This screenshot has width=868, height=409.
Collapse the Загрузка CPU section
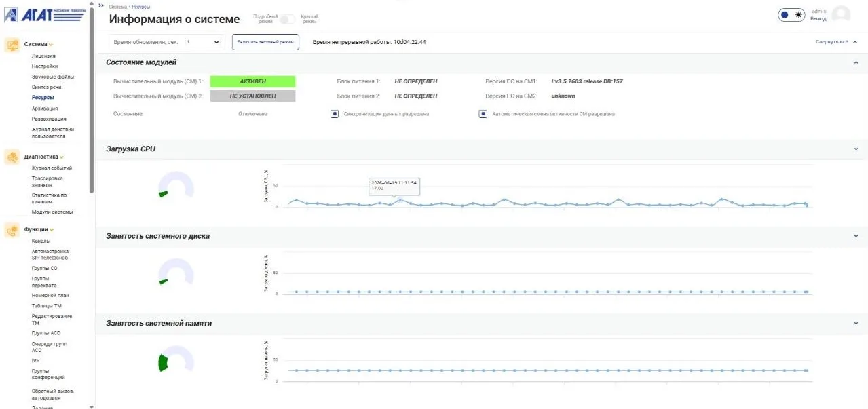point(856,149)
